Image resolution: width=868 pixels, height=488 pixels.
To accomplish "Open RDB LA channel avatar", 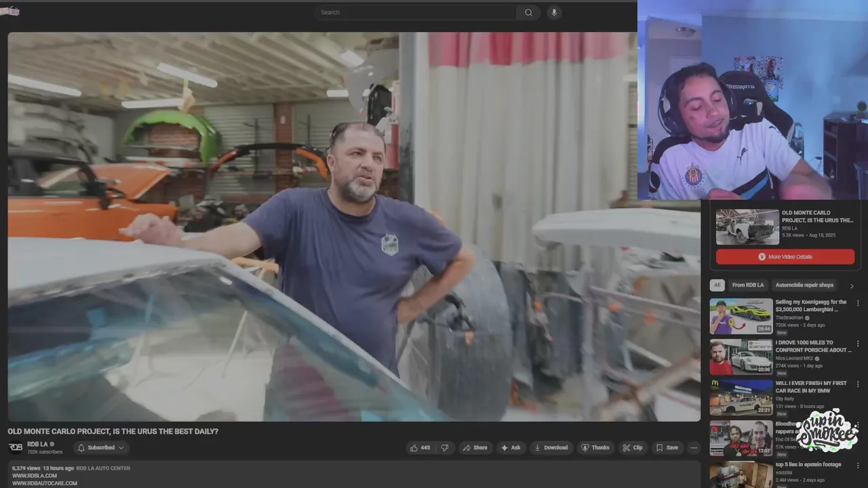I will (15, 447).
